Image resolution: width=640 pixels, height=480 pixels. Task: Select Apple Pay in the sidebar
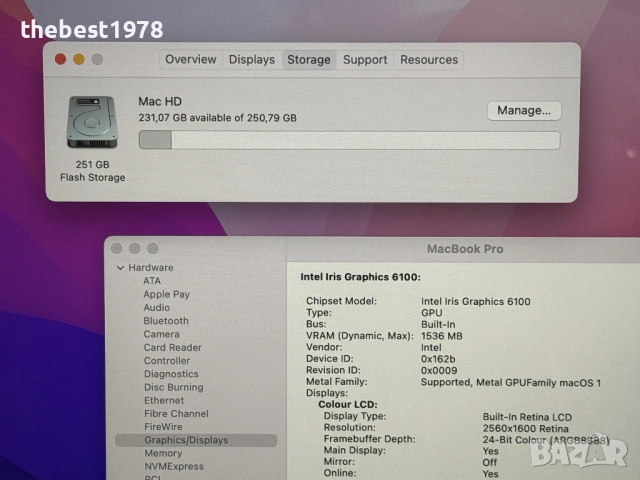(x=167, y=294)
